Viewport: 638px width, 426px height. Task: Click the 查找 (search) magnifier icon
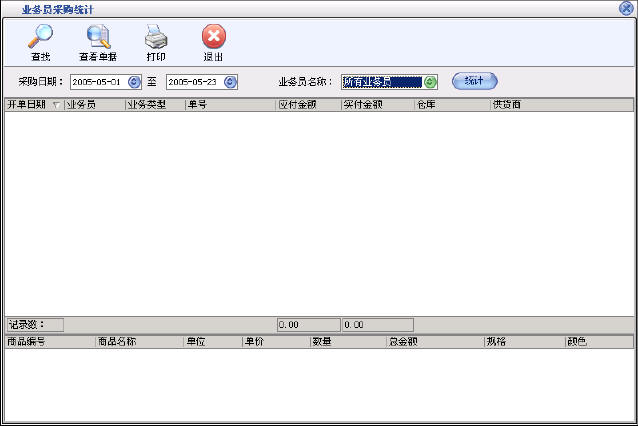[x=40, y=37]
